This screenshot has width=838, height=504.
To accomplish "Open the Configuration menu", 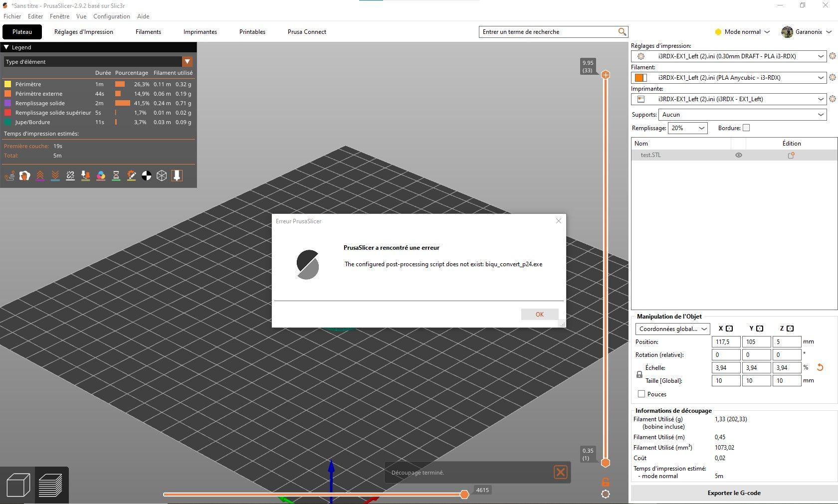I will 112,16.
